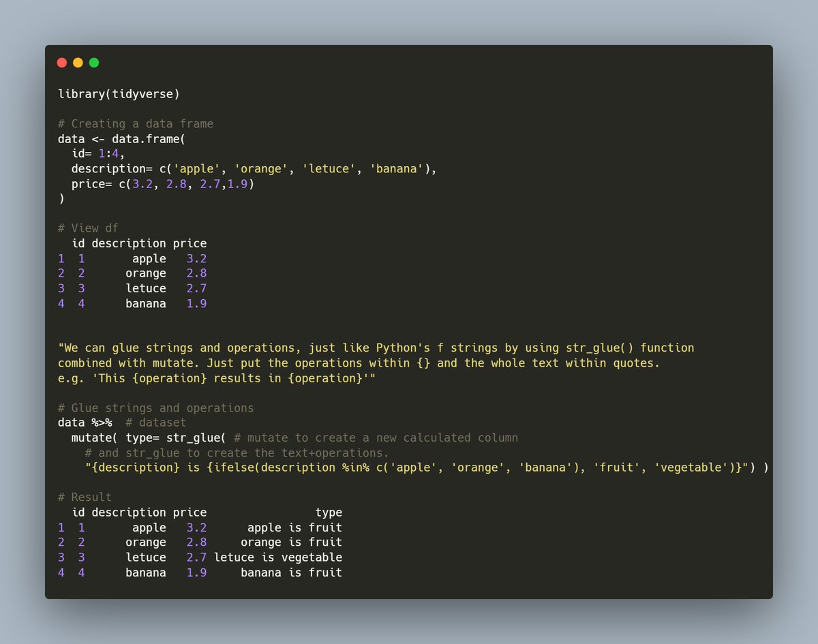
Task: Click price 3.2 in View df table
Action: pyautogui.click(x=196, y=258)
